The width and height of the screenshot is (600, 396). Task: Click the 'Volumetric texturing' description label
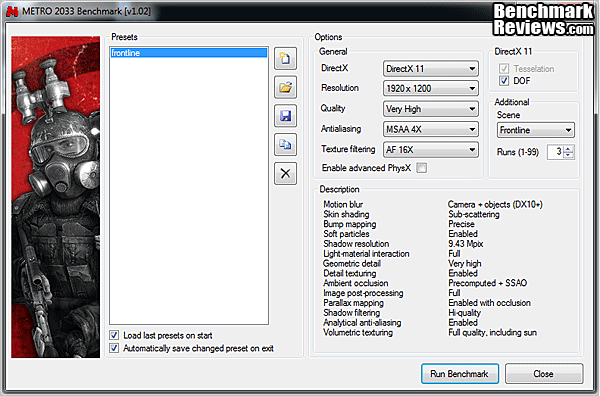pyautogui.click(x=358, y=332)
